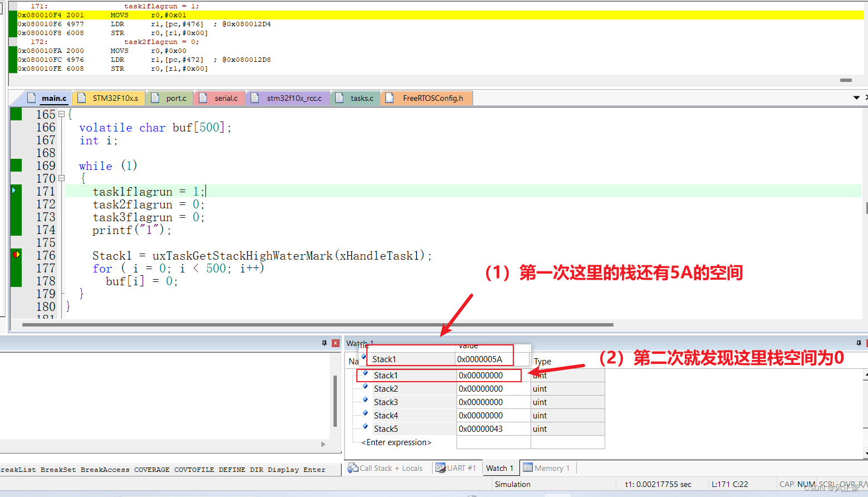The width and height of the screenshot is (868, 497).
Task: Switch to serial.c tab
Action: pyautogui.click(x=219, y=98)
